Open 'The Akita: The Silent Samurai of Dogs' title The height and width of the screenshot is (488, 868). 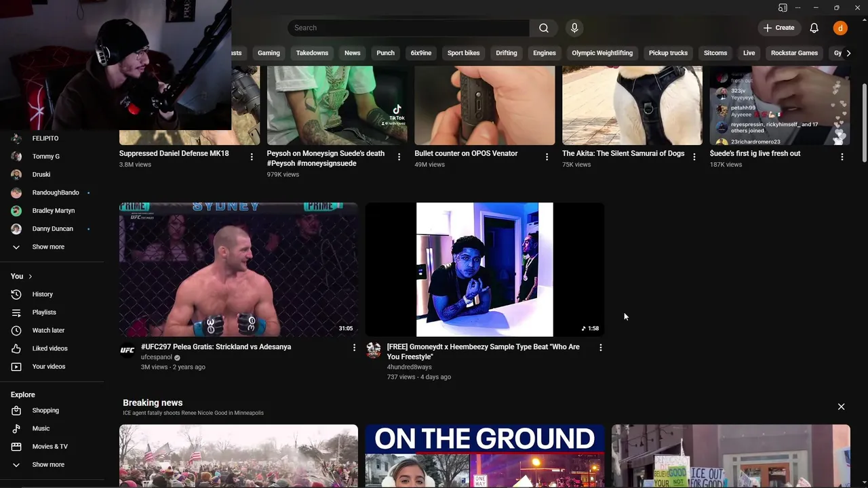coord(623,154)
